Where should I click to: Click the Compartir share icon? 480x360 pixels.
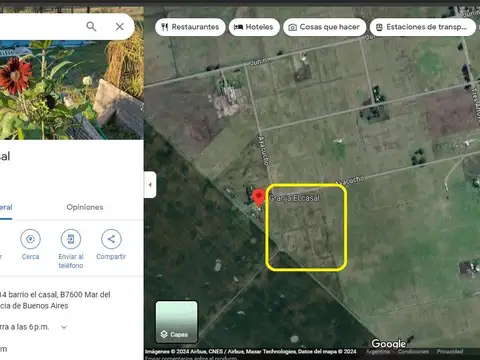(x=111, y=239)
